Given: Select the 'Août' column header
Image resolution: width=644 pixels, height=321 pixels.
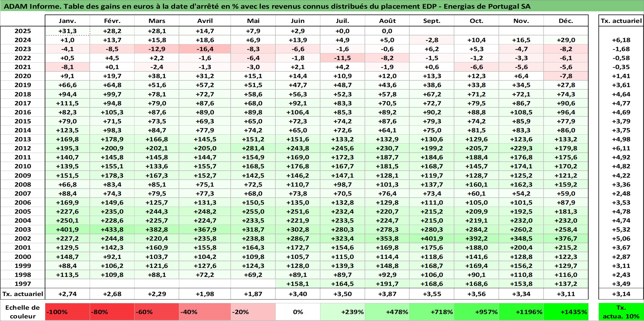Looking at the screenshot, I should tap(387, 21).
